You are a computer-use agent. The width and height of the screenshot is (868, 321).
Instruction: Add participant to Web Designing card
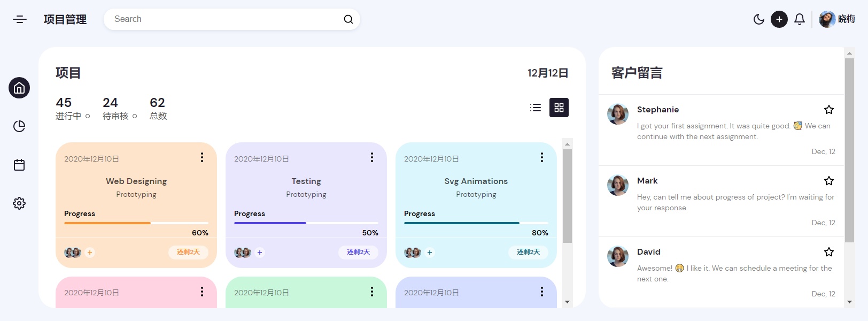click(x=90, y=253)
